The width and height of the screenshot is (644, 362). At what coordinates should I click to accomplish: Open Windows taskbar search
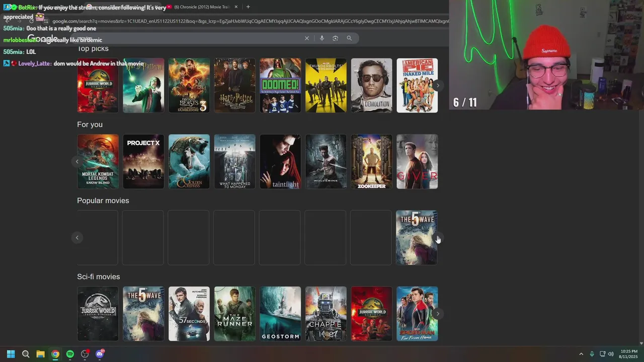(26, 354)
